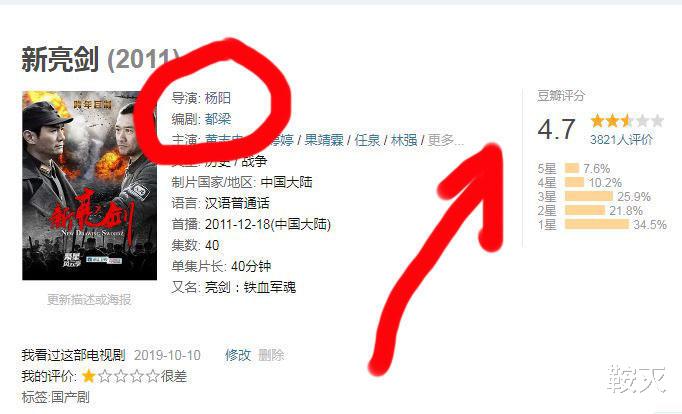The height and width of the screenshot is (414, 682).
Task: Open actor 果靖霖's page
Action: pyautogui.click(x=324, y=140)
